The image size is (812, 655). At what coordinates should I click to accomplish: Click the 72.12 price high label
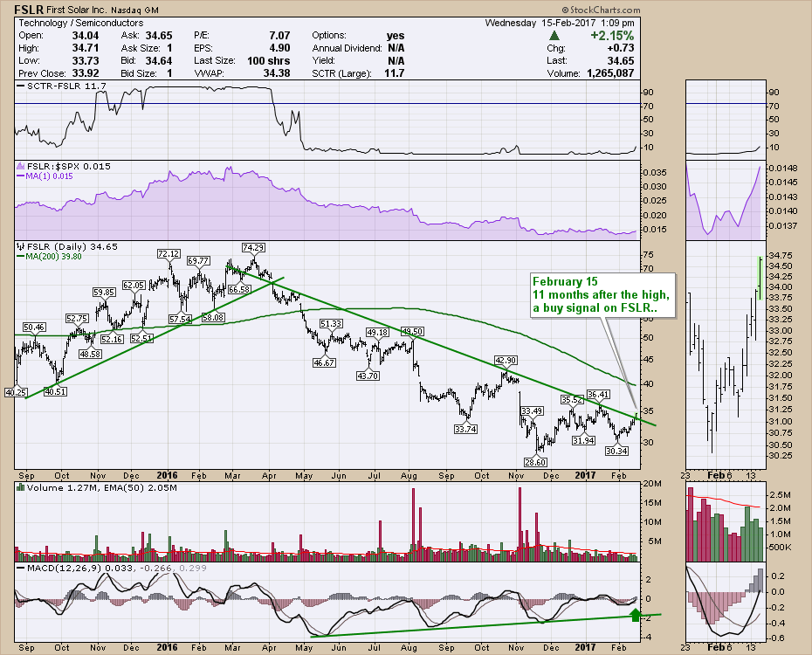pos(169,254)
